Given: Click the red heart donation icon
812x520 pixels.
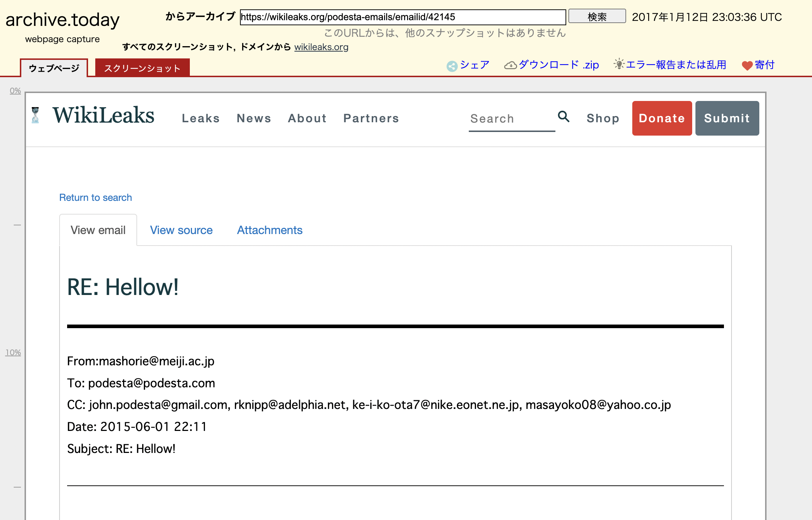Looking at the screenshot, I should click(x=747, y=66).
